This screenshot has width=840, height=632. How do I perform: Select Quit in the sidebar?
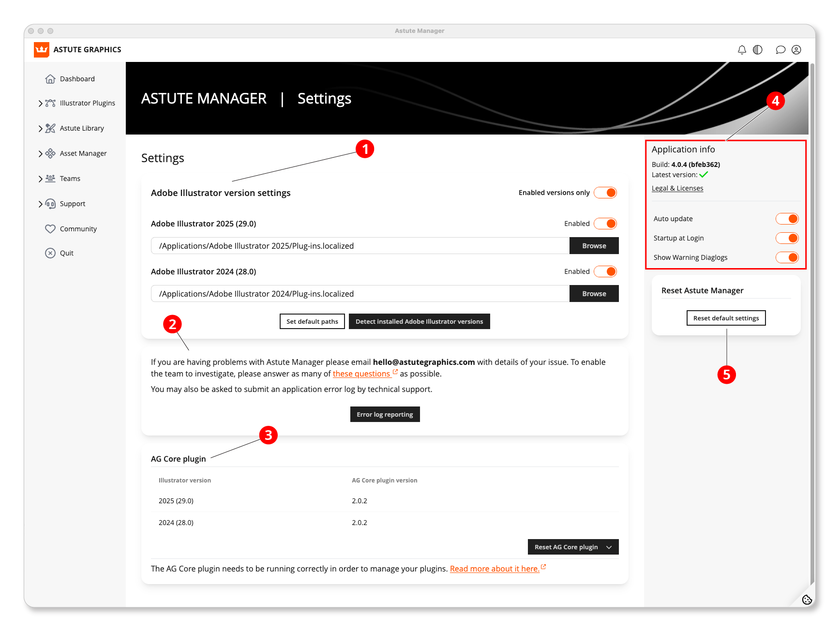click(x=67, y=253)
